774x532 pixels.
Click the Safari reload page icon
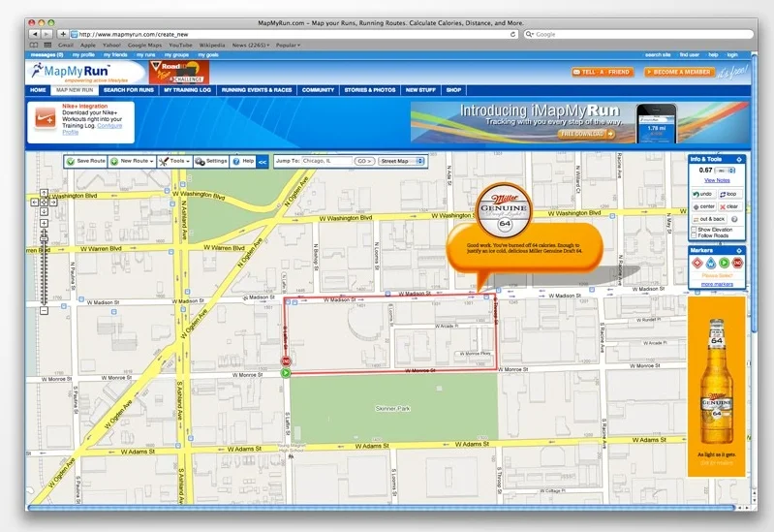tap(512, 34)
